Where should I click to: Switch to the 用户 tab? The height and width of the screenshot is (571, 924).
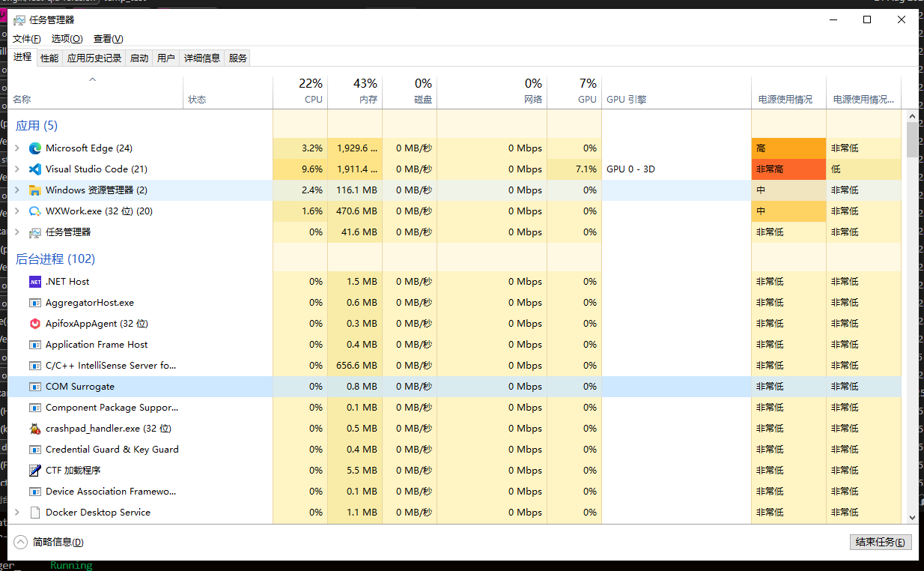[x=166, y=58]
